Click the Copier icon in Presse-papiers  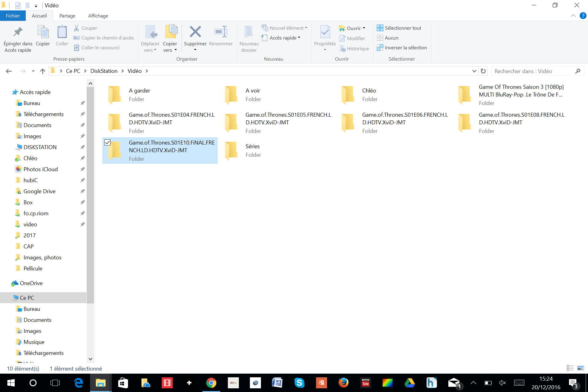click(43, 32)
